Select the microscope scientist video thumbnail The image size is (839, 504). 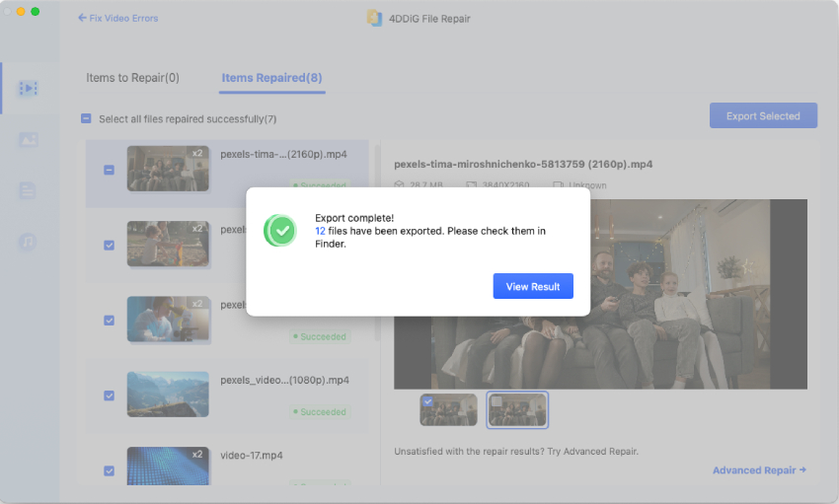click(x=168, y=320)
